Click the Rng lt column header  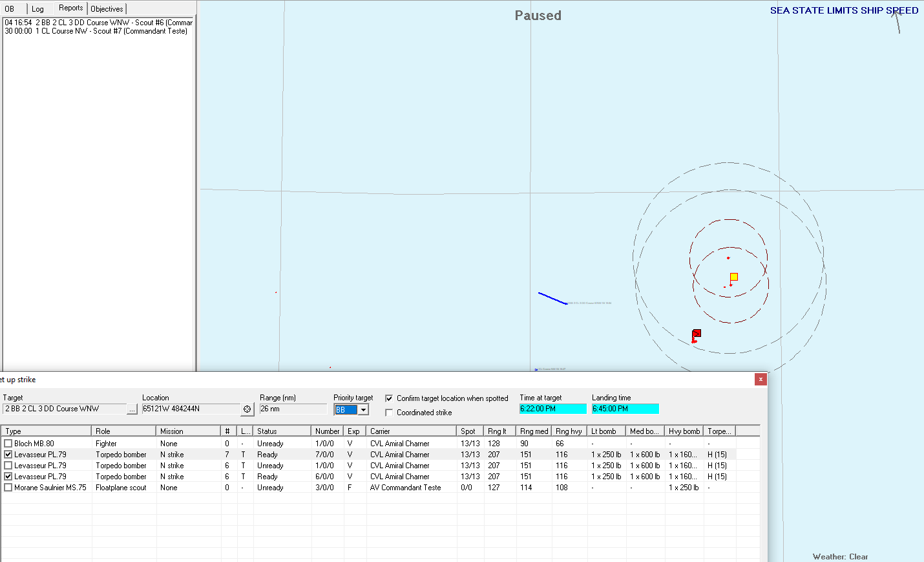click(499, 431)
